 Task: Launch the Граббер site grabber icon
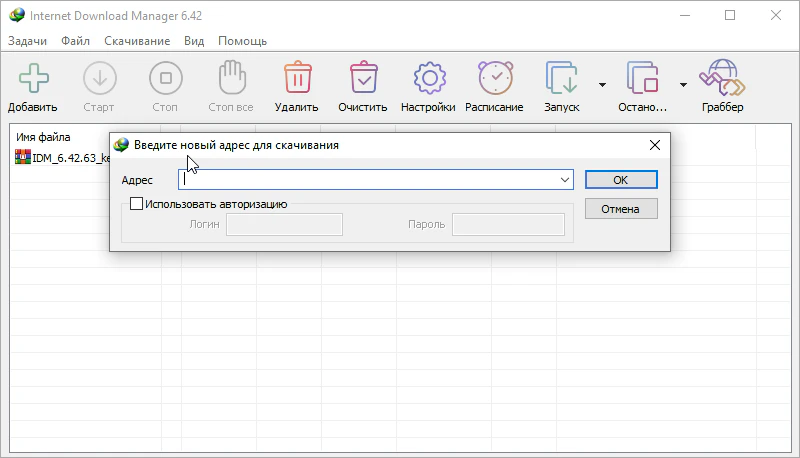[722, 78]
